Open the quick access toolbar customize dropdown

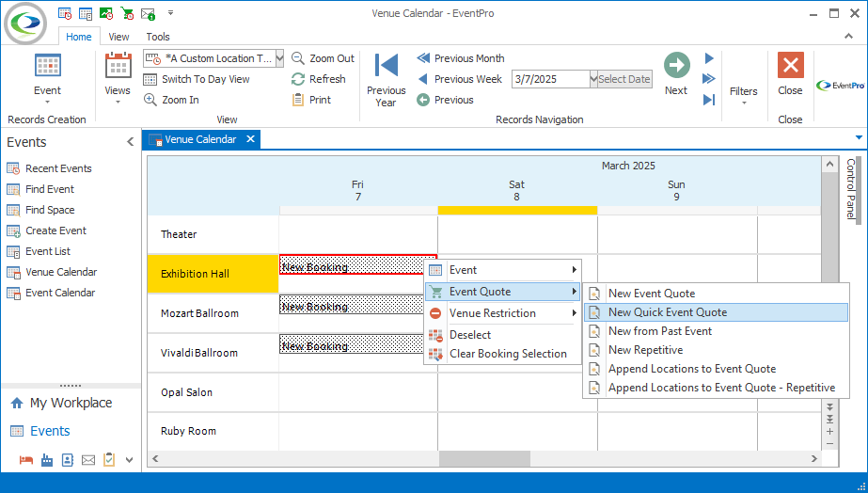click(170, 13)
